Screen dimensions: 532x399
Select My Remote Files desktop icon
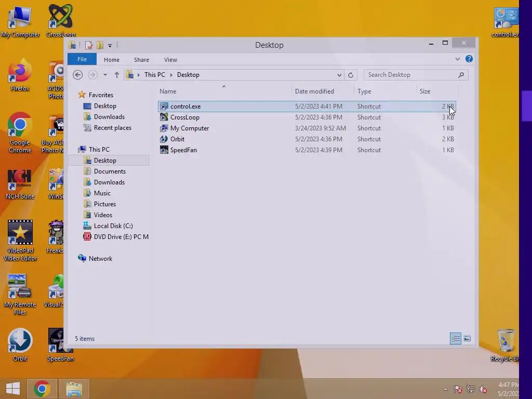click(x=20, y=295)
